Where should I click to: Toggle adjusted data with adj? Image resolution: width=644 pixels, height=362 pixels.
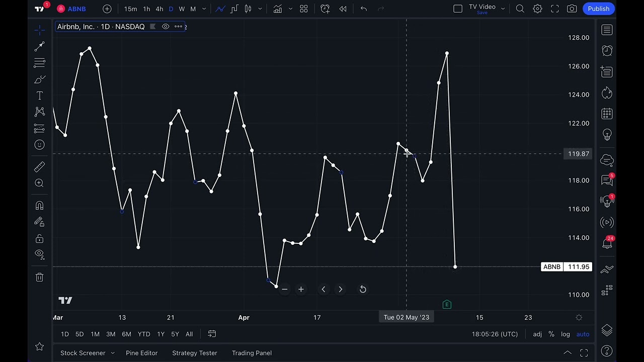point(537,334)
